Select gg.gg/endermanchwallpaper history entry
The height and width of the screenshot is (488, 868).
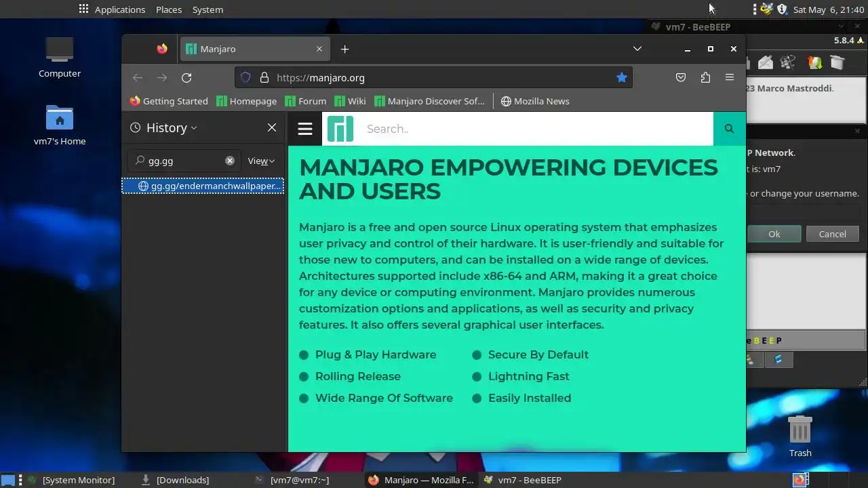click(x=203, y=186)
